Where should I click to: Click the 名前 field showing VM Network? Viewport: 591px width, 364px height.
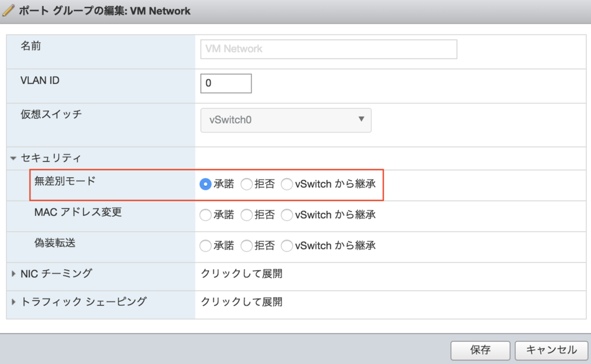[x=328, y=49]
